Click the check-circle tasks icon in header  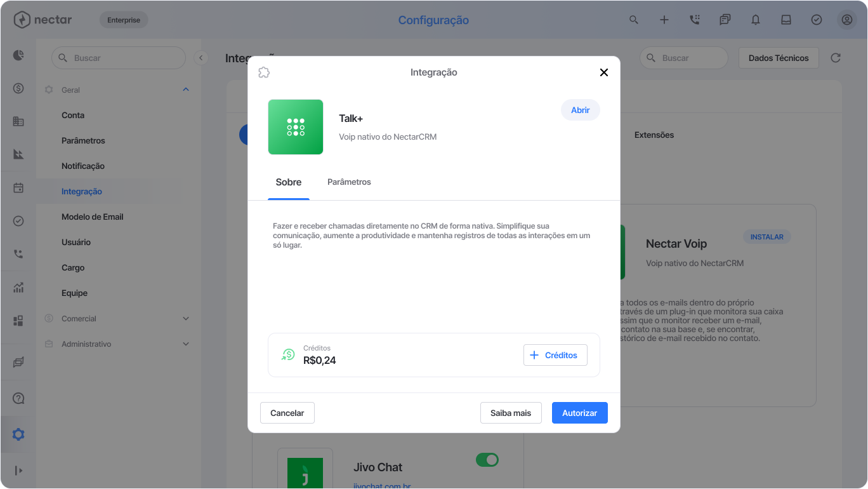[817, 20]
